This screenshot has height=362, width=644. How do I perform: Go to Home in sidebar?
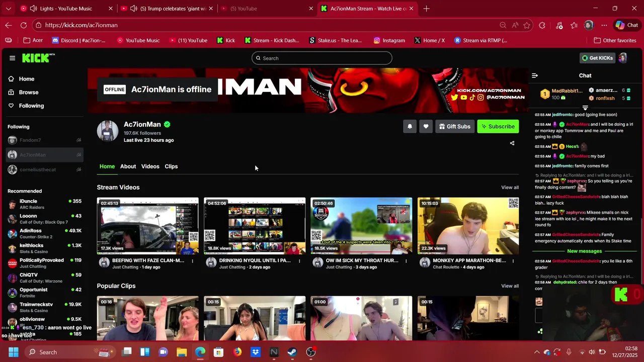(x=27, y=79)
